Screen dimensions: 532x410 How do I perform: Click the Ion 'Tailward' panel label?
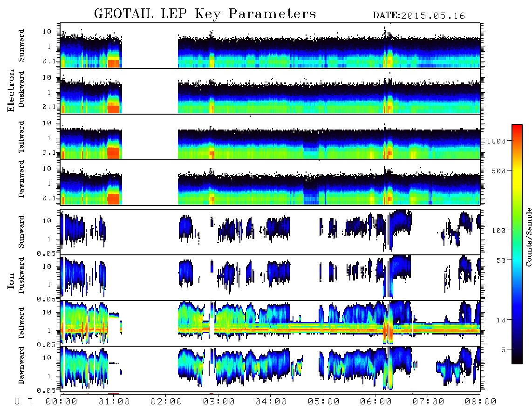click(21, 323)
